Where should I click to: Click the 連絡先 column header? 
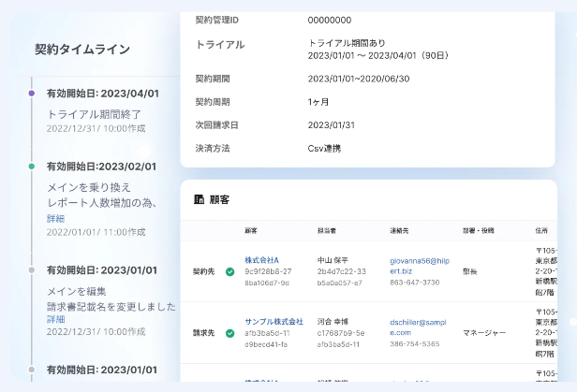coord(399,230)
